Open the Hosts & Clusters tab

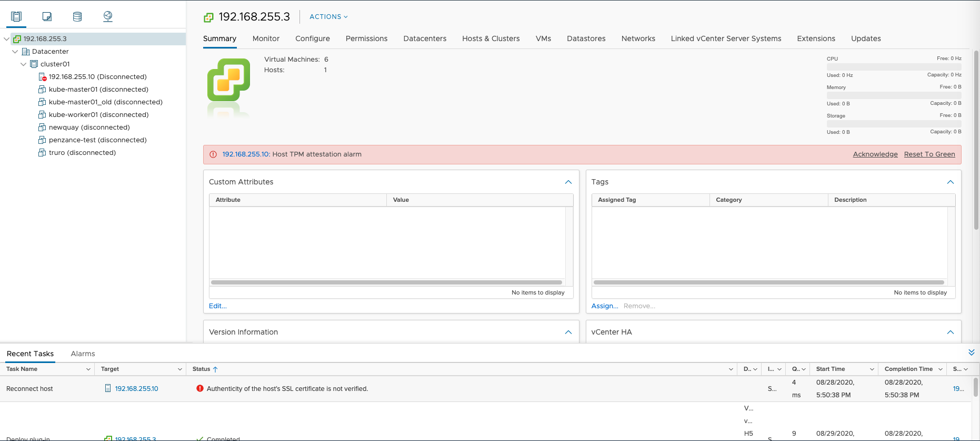(491, 38)
